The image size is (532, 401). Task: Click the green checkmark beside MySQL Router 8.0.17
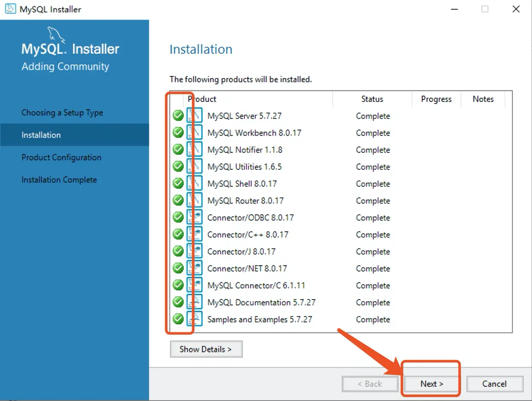(x=178, y=200)
